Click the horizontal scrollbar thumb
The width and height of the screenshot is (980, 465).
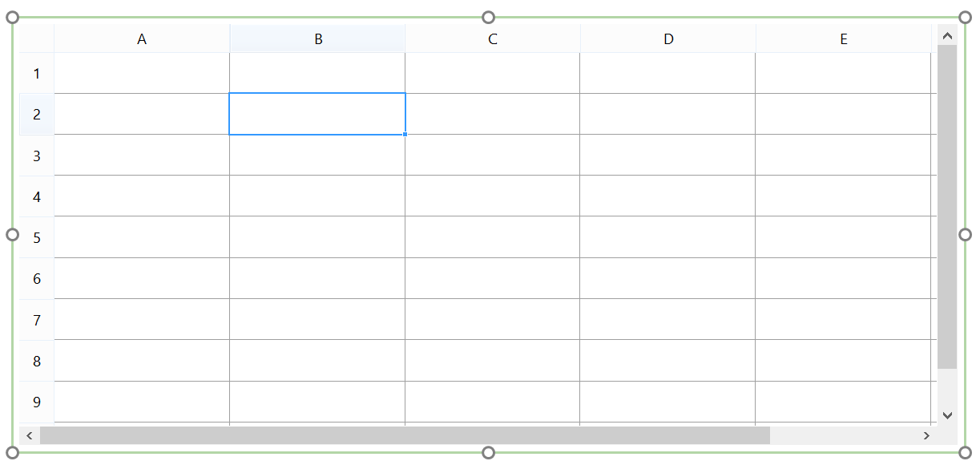pos(405,435)
